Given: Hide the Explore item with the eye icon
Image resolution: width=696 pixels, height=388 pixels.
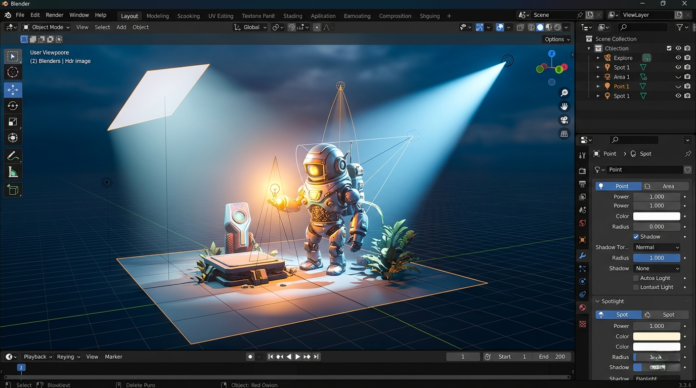Looking at the screenshot, I should pyautogui.click(x=678, y=58).
